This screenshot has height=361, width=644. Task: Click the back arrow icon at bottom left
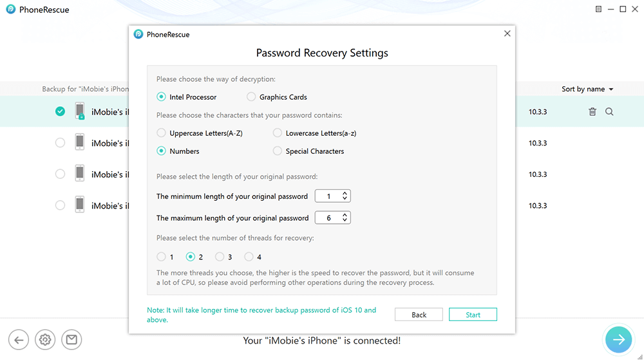click(19, 340)
